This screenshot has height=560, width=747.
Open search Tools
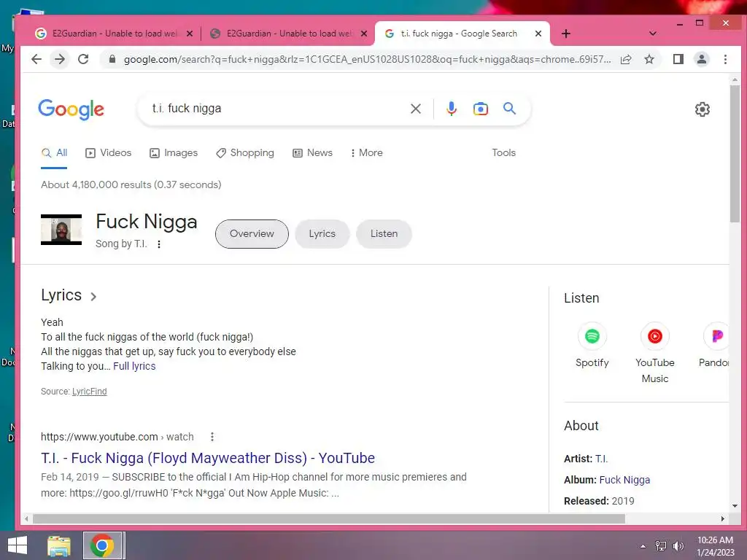[503, 153]
